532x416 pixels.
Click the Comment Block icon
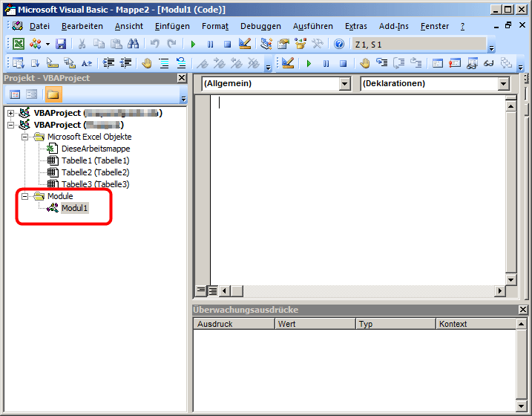pos(164,63)
